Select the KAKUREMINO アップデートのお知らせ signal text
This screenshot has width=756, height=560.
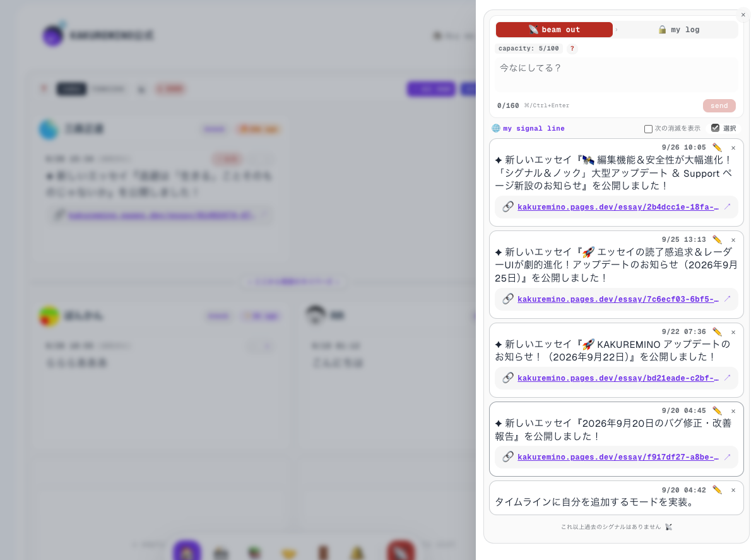pos(612,350)
